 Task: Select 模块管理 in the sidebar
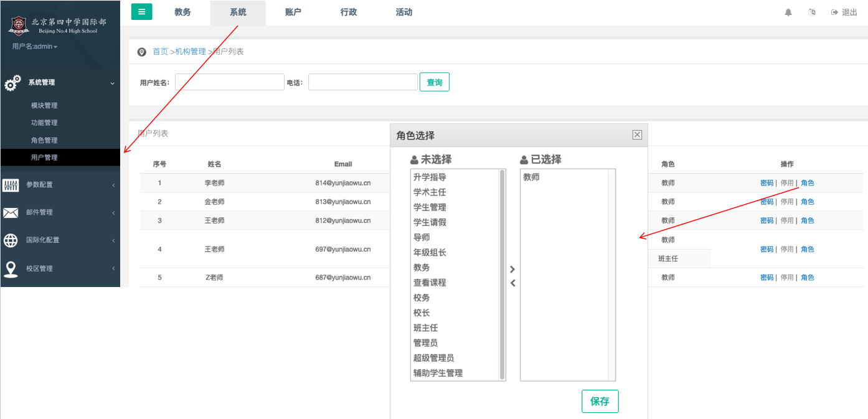(x=44, y=106)
